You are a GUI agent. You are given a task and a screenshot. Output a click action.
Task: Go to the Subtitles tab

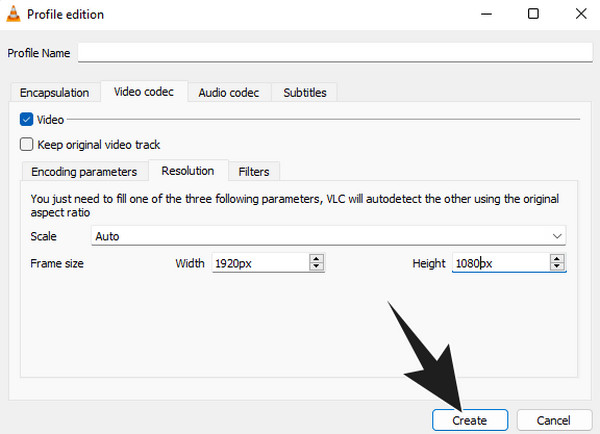click(305, 93)
